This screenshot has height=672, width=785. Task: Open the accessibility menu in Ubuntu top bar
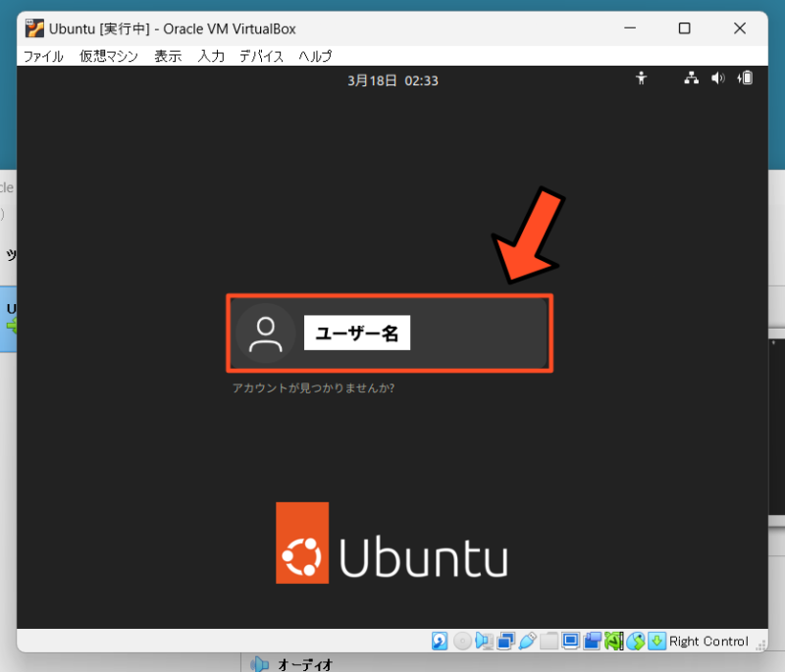pyautogui.click(x=642, y=78)
